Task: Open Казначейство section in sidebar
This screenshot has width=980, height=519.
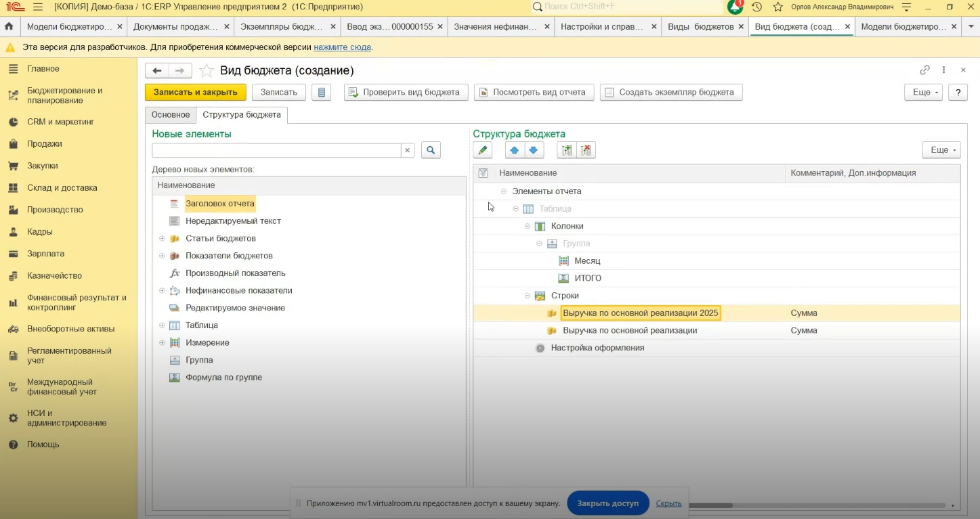Action: (x=54, y=275)
